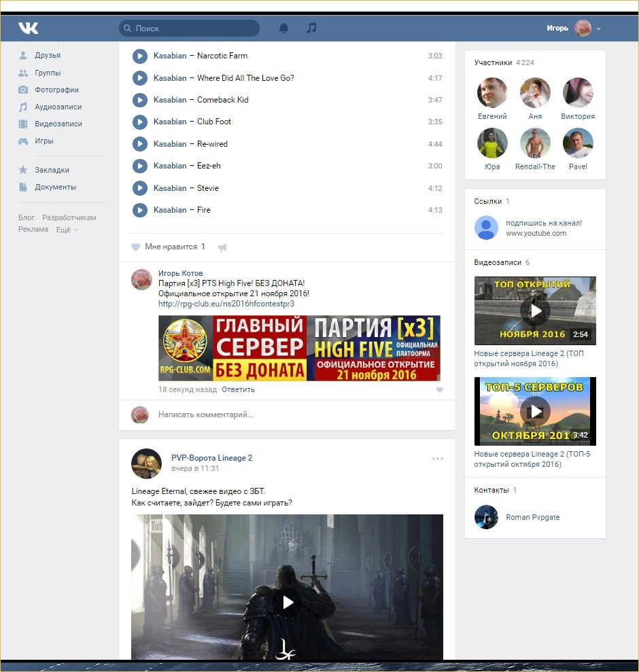
Task: Open Видеозаписи header in right panel
Action: 501,263
